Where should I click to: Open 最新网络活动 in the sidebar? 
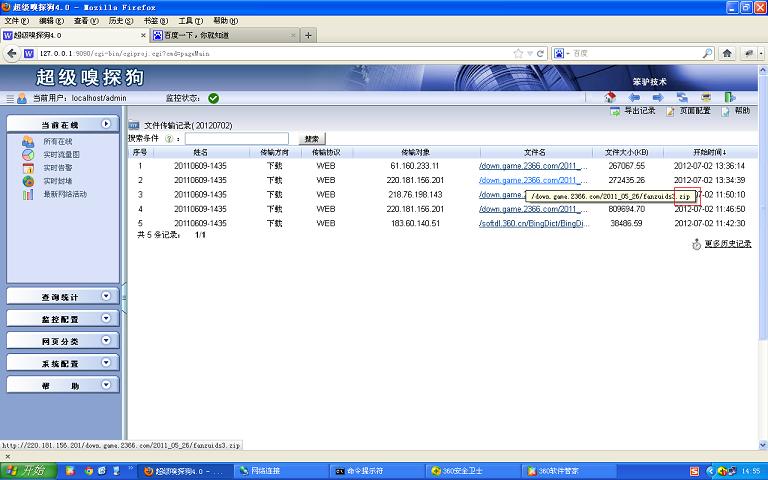coord(65,194)
